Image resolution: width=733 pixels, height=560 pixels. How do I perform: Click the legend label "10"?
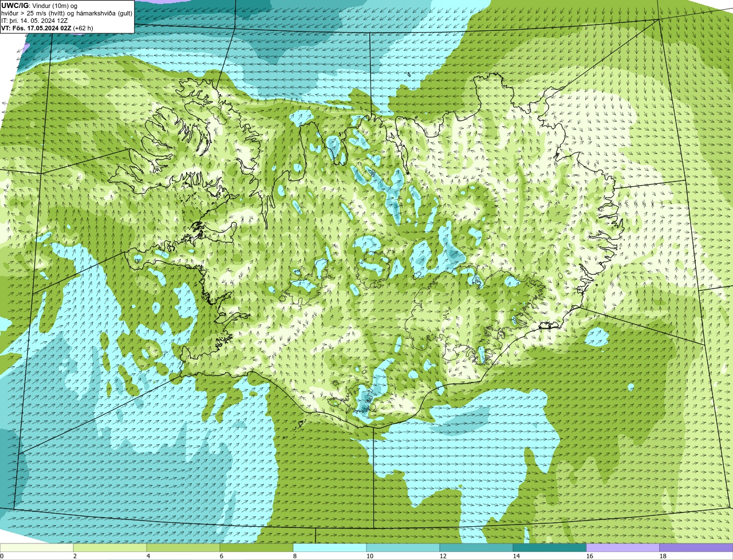click(x=370, y=556)
